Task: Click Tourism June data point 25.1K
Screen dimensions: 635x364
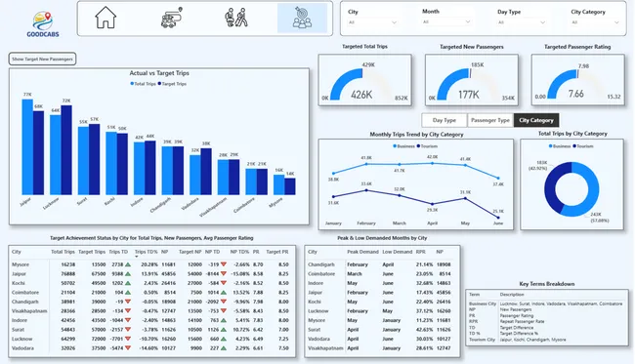Action: [498, 218]
